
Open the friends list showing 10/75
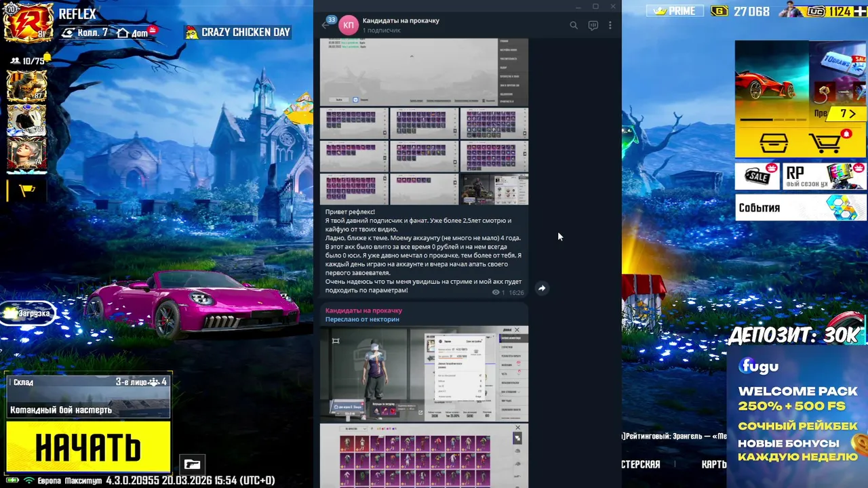click(x=28, y=60)
